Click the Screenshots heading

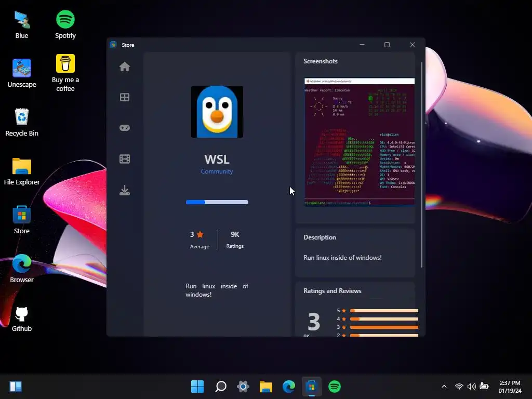tap(320, 61)
